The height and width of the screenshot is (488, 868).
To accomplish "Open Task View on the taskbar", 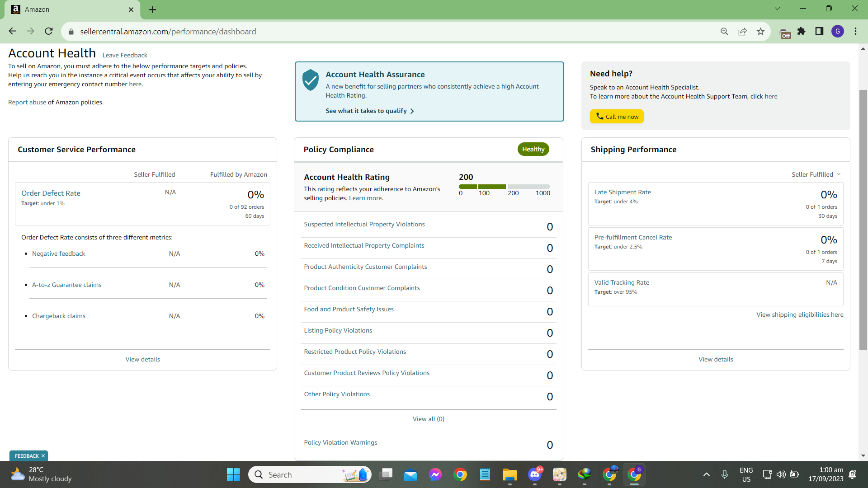I will tap(386, 474).
